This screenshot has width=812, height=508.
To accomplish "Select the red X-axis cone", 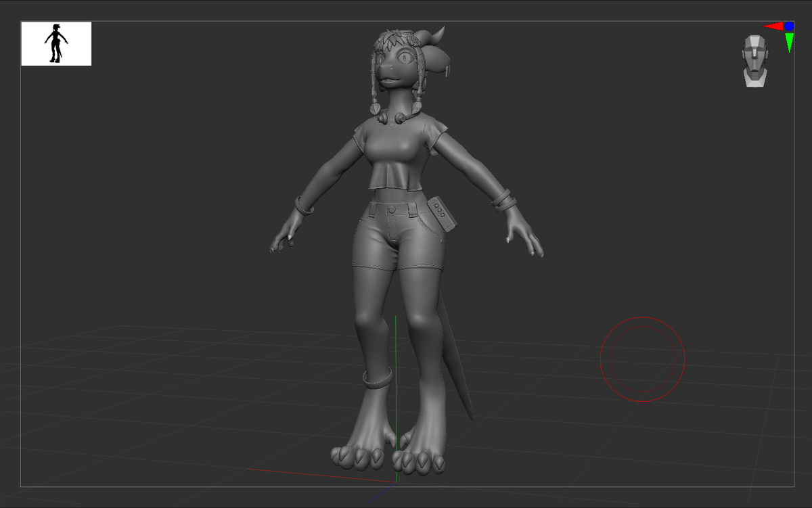I will coord(773,26).
